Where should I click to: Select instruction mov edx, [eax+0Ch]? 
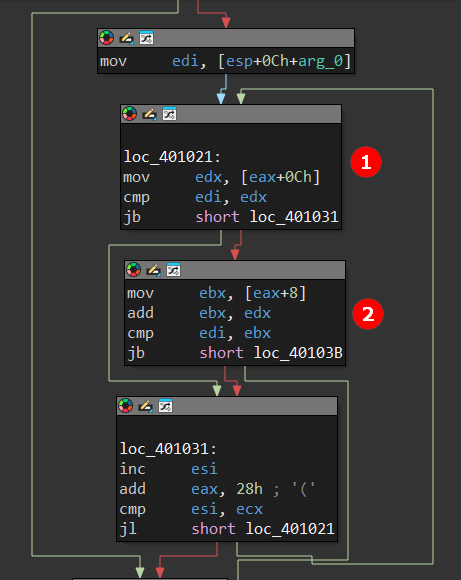coord(222,177)
